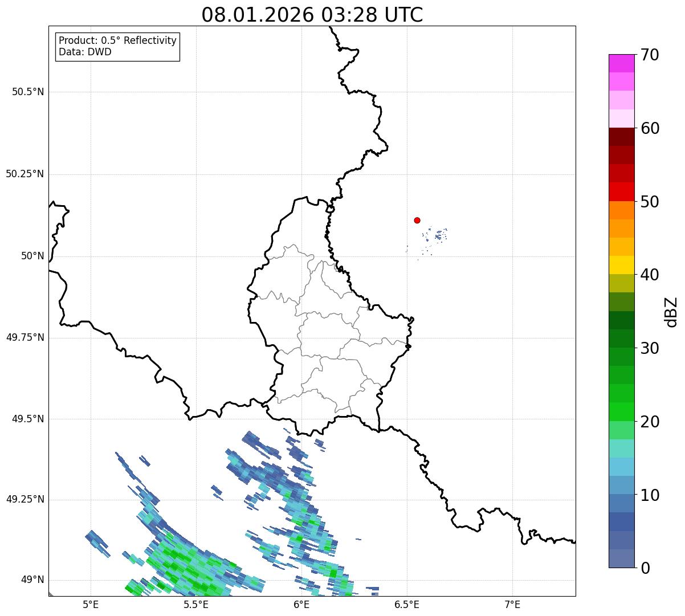Click the colorbar 50 tick label

tap(650, 202)
